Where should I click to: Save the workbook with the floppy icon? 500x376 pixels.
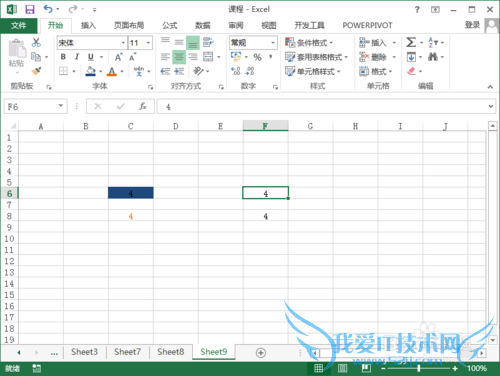tap(30, 9)
